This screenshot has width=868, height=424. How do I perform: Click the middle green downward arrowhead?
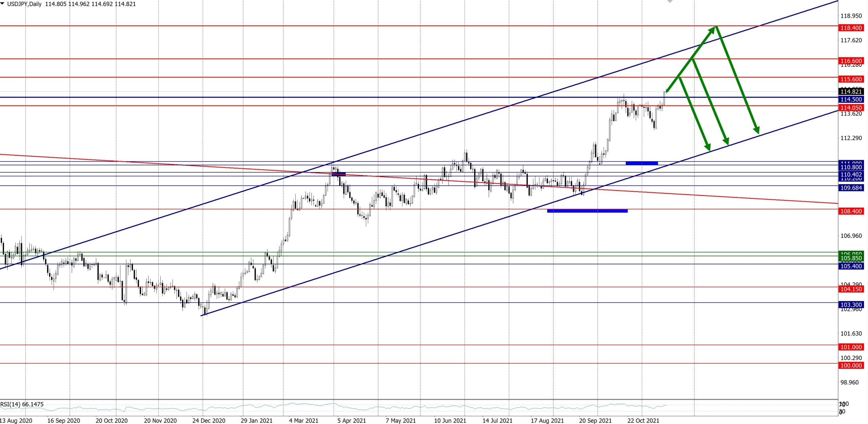click(x=726, y=141)
